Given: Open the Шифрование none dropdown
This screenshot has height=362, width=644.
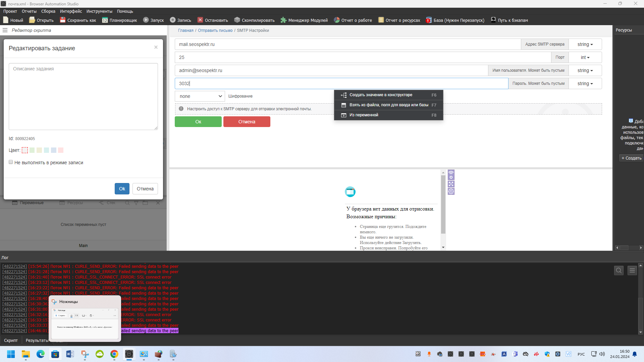Looking at the screenshot, I should point(200,96).
